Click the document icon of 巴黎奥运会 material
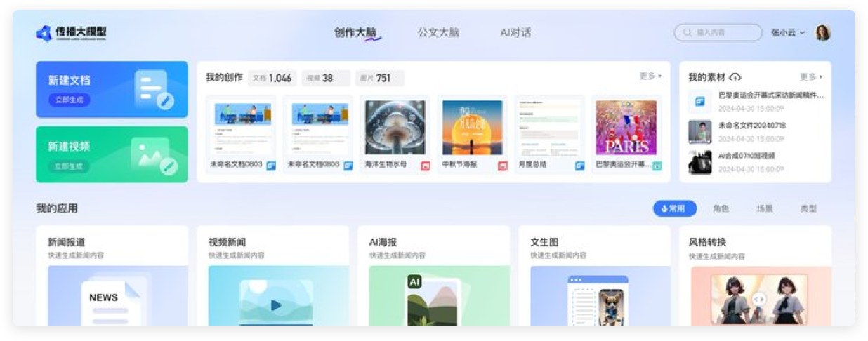The height and width of the screenshot is (341, 868). coord(699,101)
